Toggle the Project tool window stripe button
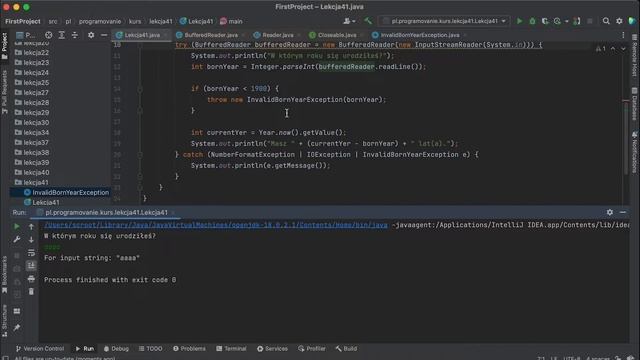 tap(4, 46)
